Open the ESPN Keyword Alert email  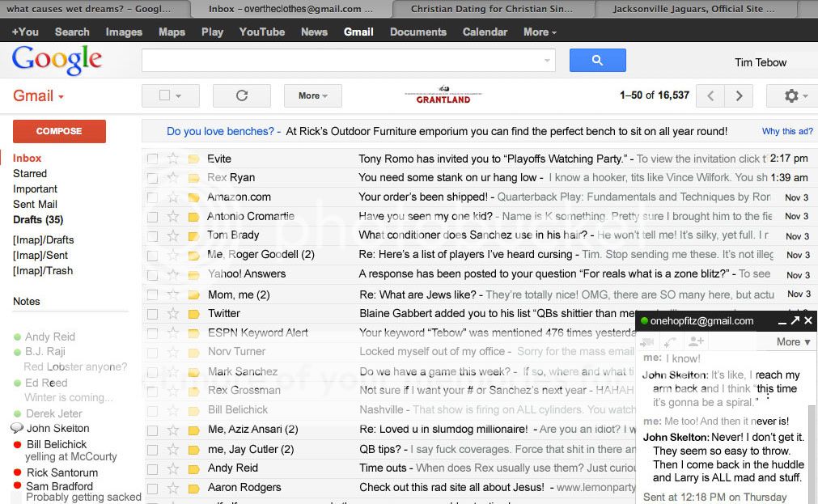click(x=388, y=332)
